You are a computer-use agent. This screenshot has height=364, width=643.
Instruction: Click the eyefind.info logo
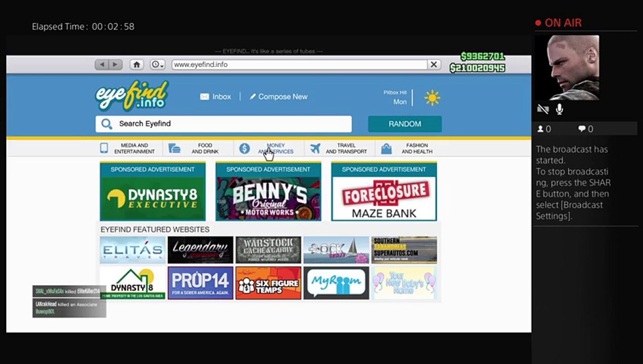[x=132, y=96]
